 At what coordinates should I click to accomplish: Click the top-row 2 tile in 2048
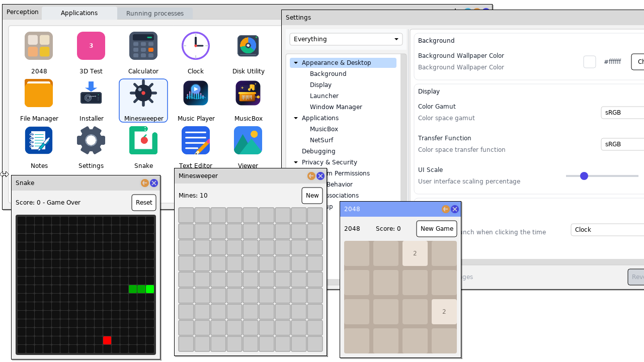(x=415, y=253)
